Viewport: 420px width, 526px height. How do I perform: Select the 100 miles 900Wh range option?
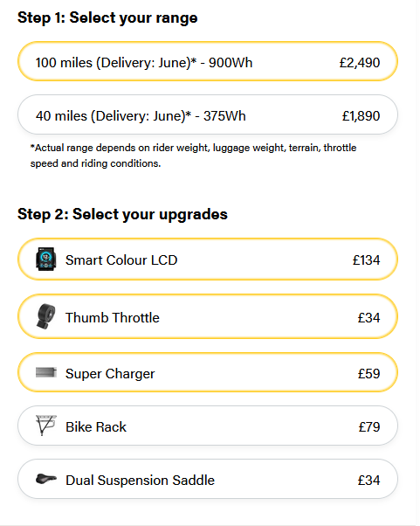tap(208, 61)
